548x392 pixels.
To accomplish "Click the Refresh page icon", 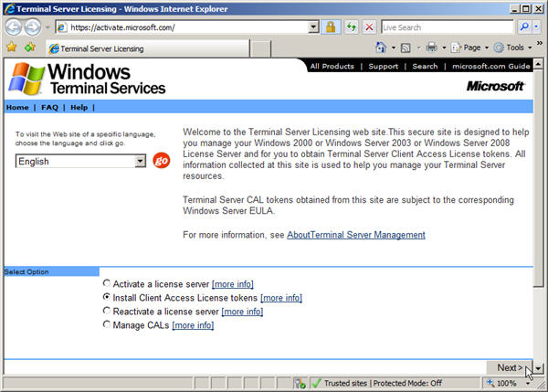I will [x=352, y=27].
